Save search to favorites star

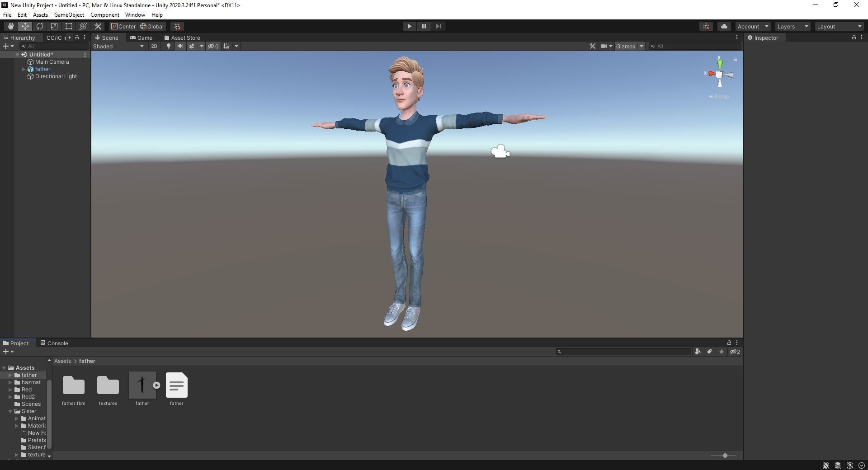coord(722,352)
